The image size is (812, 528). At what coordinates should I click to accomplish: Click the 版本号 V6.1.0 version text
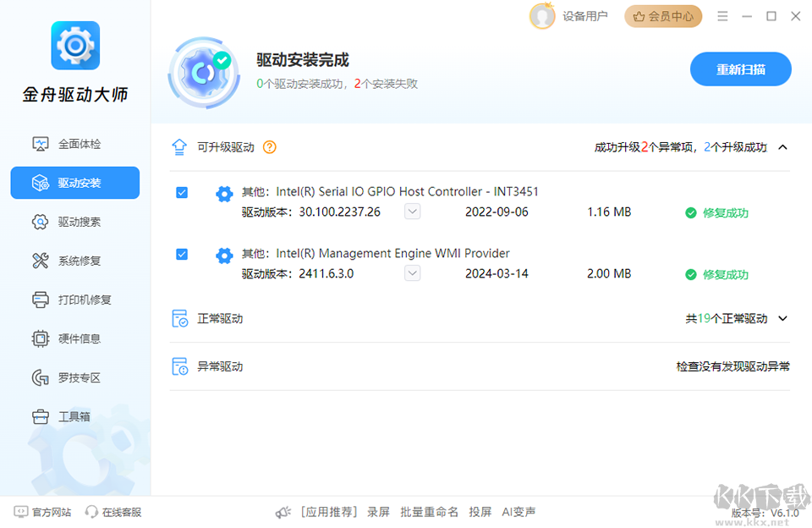[765, 513]
